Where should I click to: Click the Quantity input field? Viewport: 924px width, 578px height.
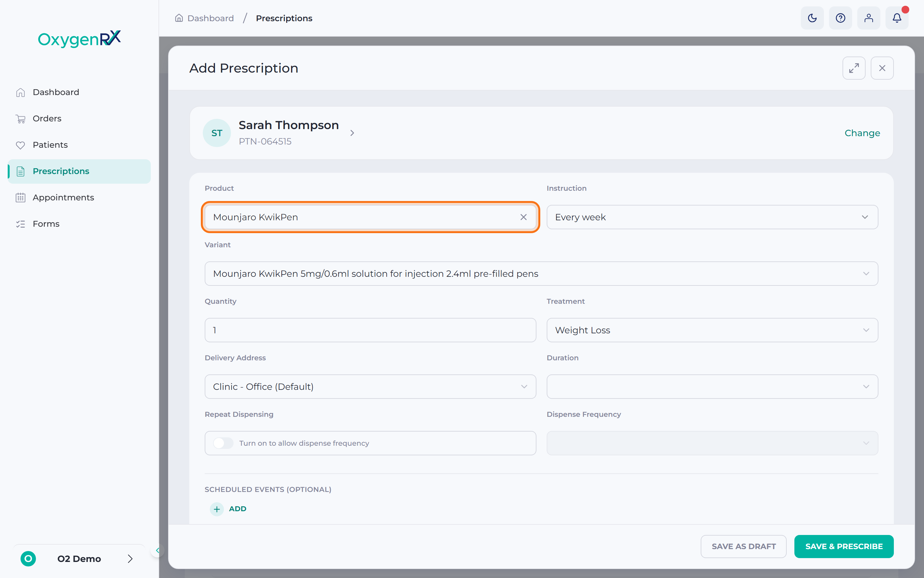(370, 330)
